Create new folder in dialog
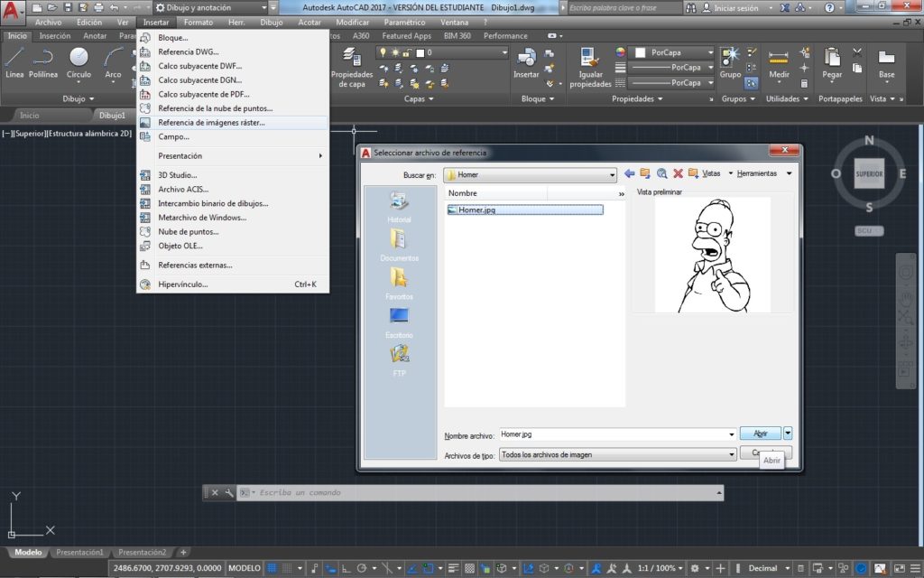 (x=693, y=173)
